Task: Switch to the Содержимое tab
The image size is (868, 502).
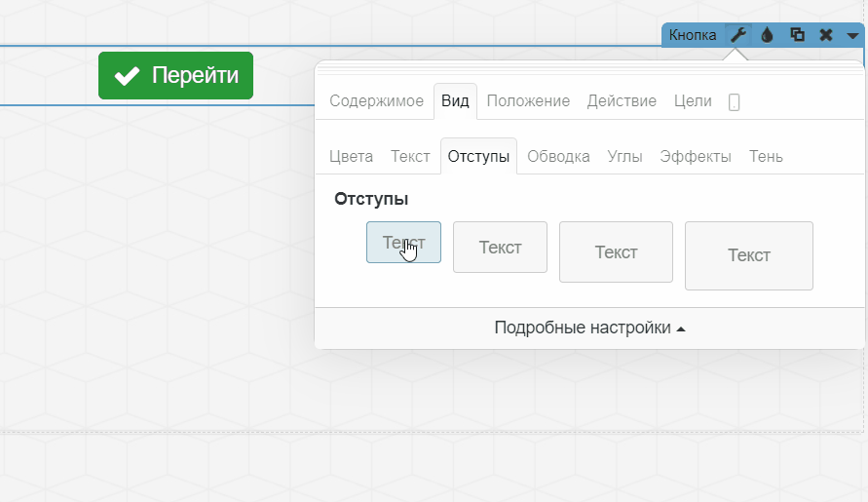Action: [x=376, y=100]
